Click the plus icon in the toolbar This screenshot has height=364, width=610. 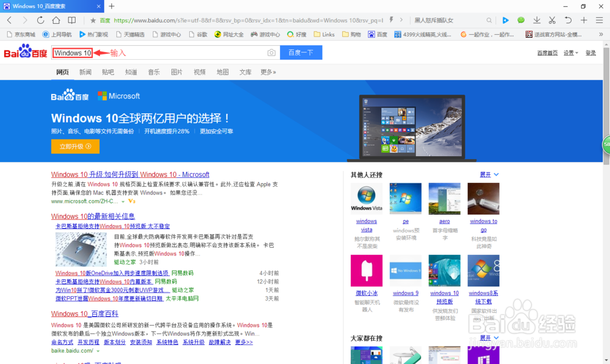(584, 20)
